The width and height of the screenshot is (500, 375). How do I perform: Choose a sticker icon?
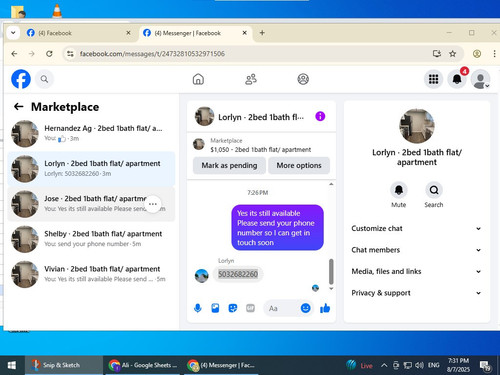233,308
